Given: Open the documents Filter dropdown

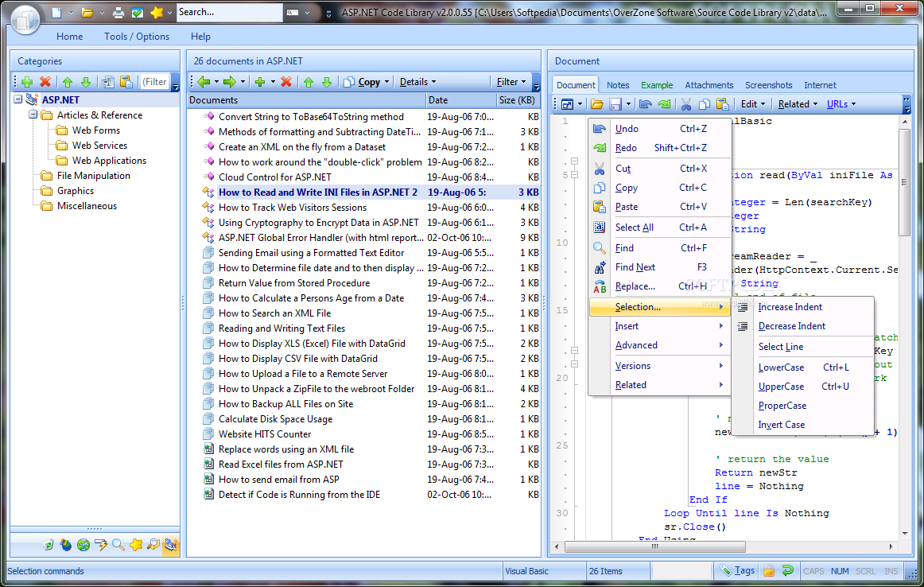Looking at the screenshot, I should coord(511,82).
